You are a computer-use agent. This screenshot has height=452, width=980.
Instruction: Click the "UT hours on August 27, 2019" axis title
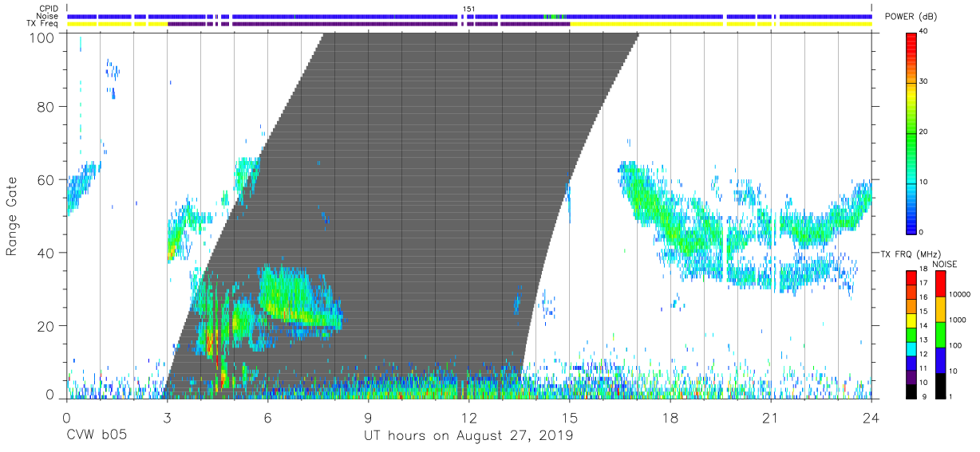coord(468,436)
